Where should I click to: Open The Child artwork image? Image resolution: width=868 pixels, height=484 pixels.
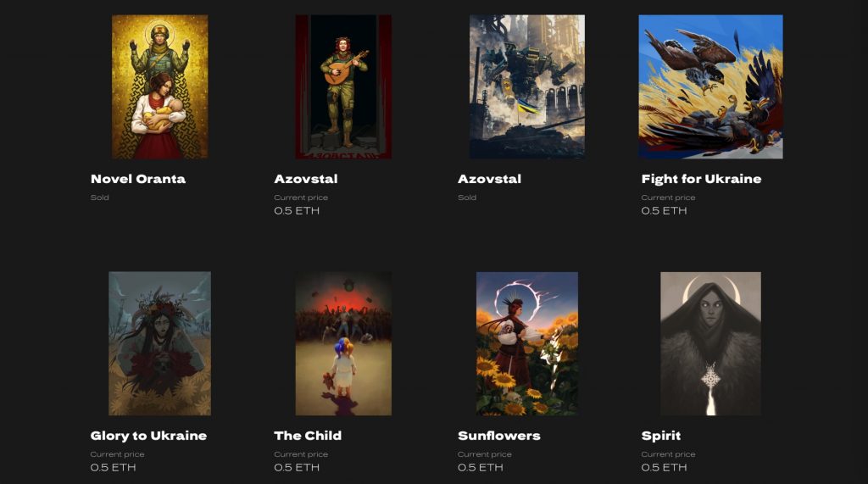click(343, 343)
